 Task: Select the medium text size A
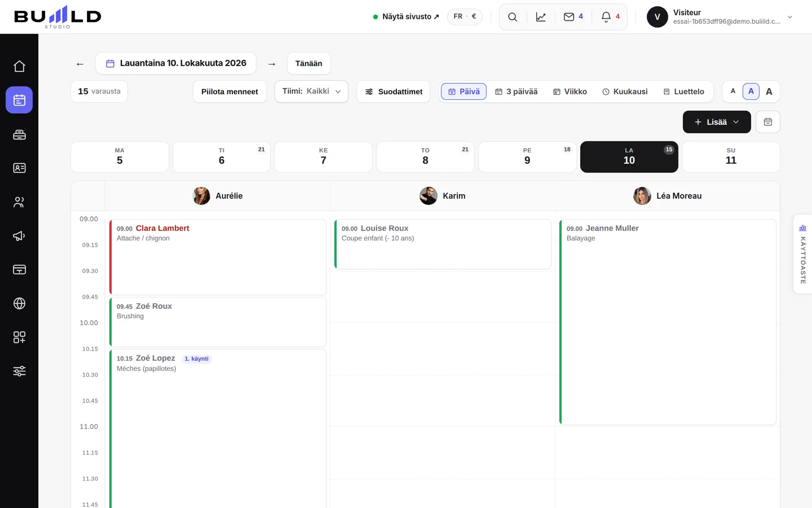point(751,91)
